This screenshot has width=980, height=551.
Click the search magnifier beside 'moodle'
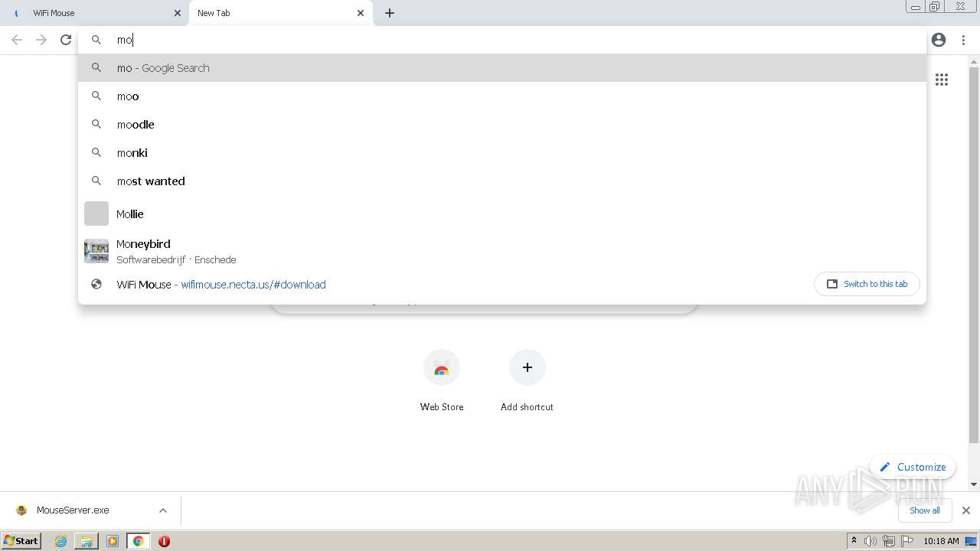click(x=96, y=125)
